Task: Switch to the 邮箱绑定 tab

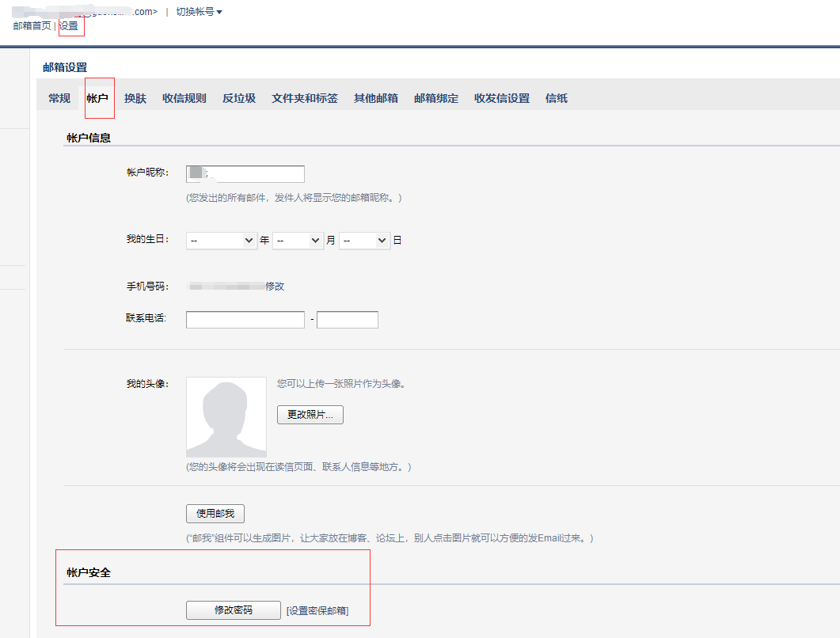Action: click(436, 98)
